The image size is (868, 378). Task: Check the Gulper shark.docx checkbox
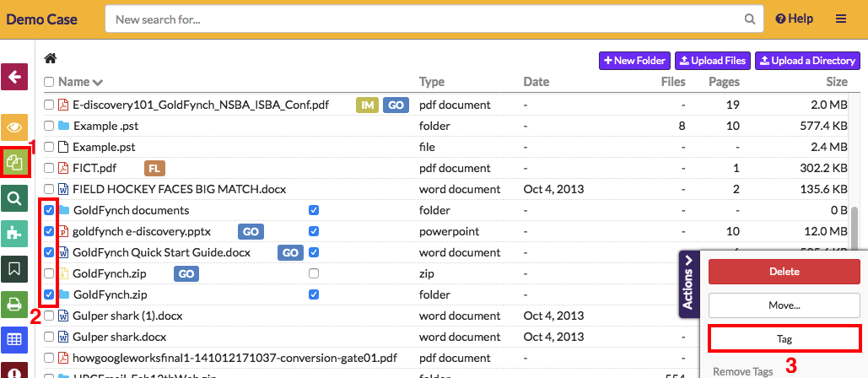pyautogui.click(x=49, y=337)
